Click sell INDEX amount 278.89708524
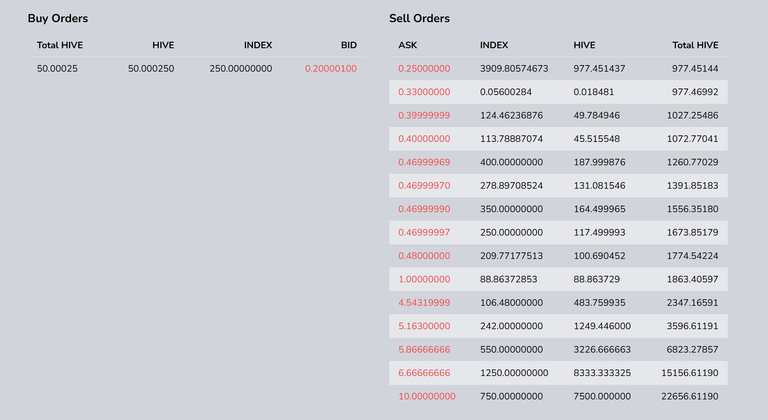This screenshot has width=768, height=420. (511, 186)
